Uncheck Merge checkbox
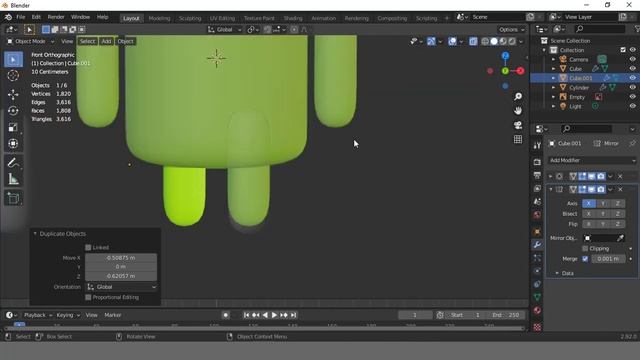Screen dimensions: 640x360 point(585,259)
